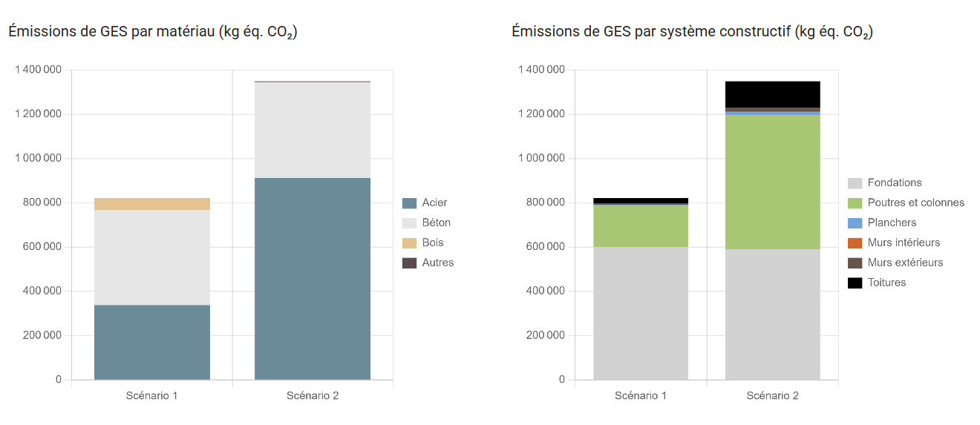Hide the Autres series via legend
The height and width of the screenshot is (425, 980).
pos(437,263)
